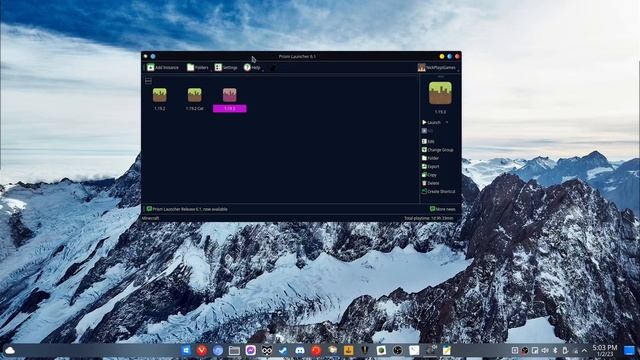Screen dimensions: 640x360
Task: Export the selected instance
Action: (x=431, y=167)
